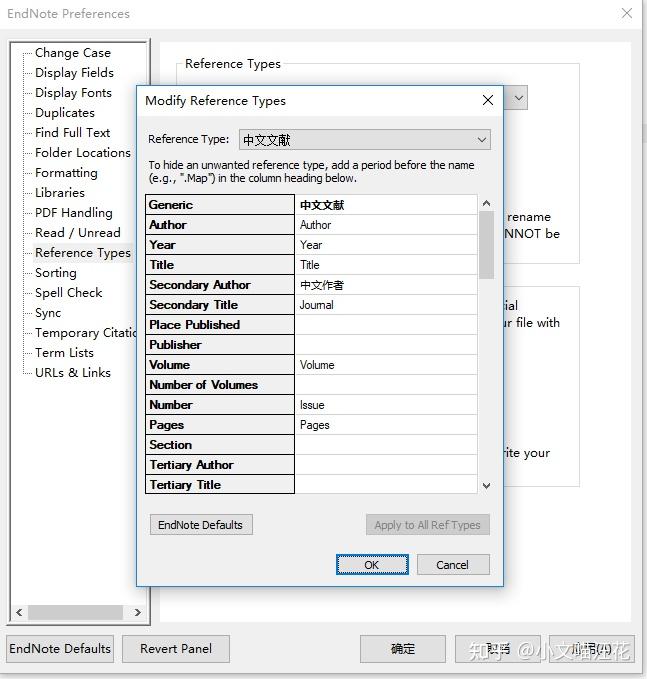Image resolution: width=647 pixels, height=679 pixels.
Task: Click right arrow of preferences list scrollbar
Action: pyautogui.click(x=138, y=612)
